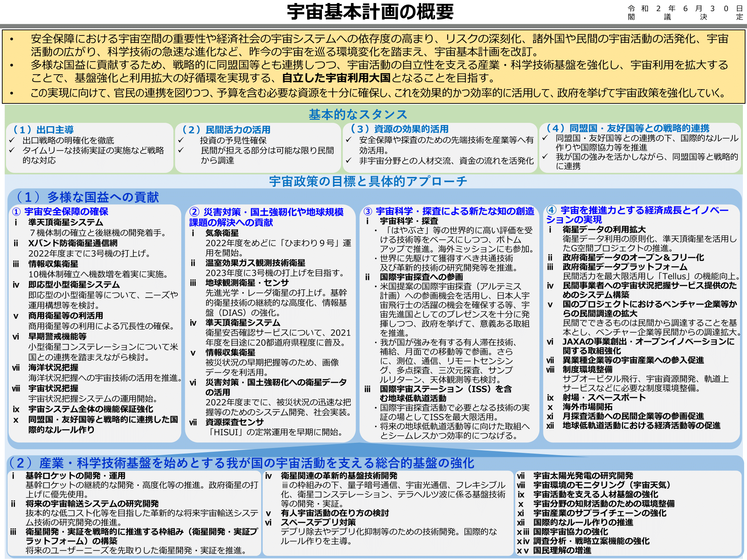
Task: Click the date 令和2年6月30日
Action: (x=685, y=8)
